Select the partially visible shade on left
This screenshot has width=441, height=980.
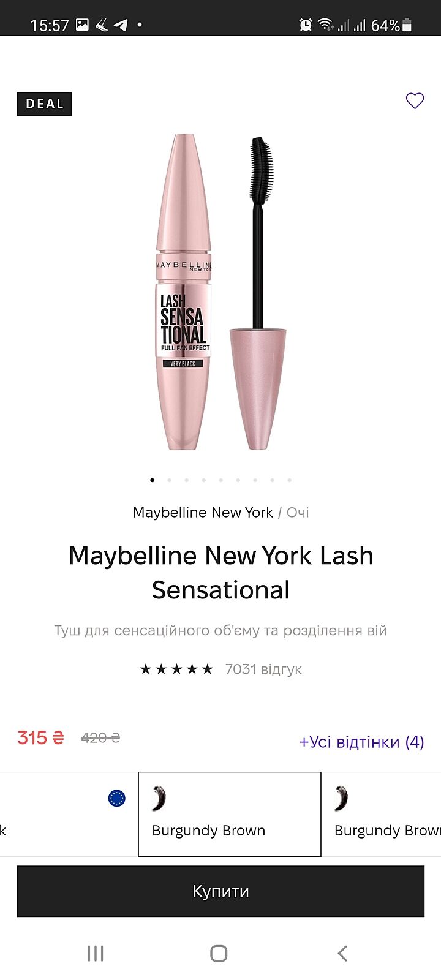[x=69, y=814]
